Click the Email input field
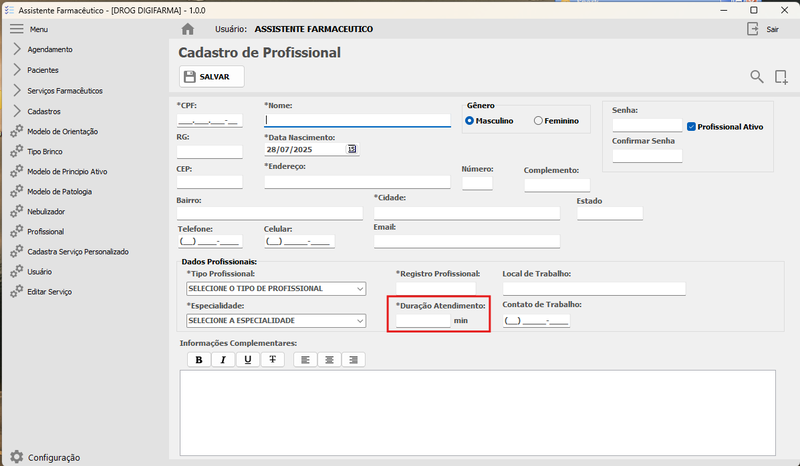This screenshot has height=466, width=800. pos(467,241)
